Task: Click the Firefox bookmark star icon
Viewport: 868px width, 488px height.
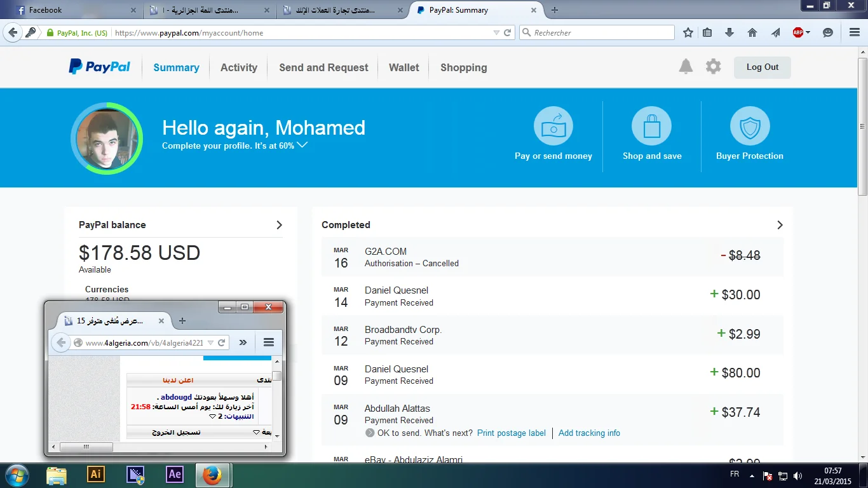Action: [688, 32]
